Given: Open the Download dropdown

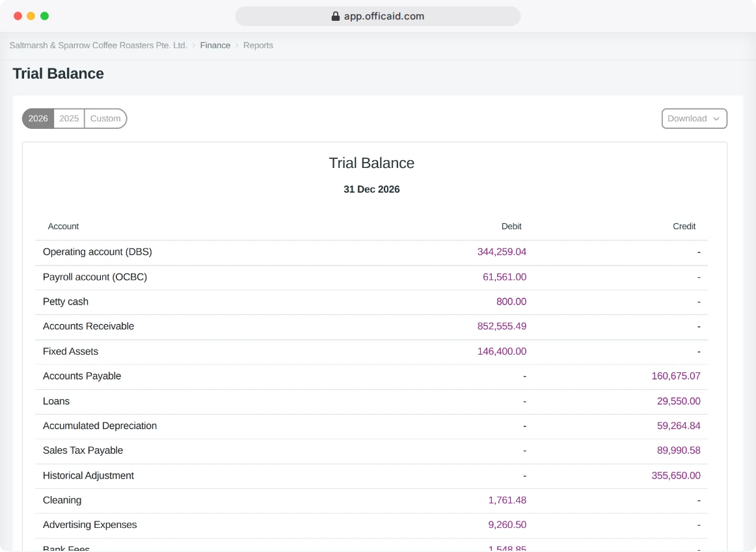Looking at the screenshot, I should (694, 118).
